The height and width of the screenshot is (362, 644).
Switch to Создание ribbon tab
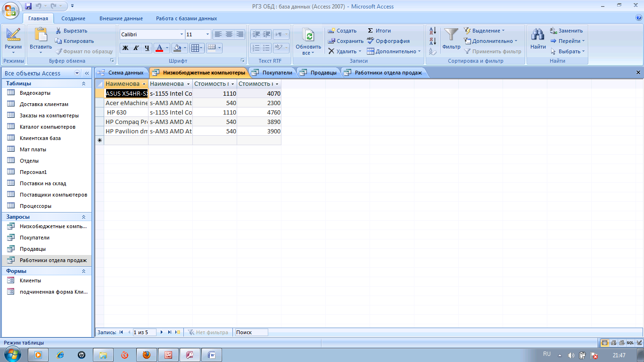[73, 18]
